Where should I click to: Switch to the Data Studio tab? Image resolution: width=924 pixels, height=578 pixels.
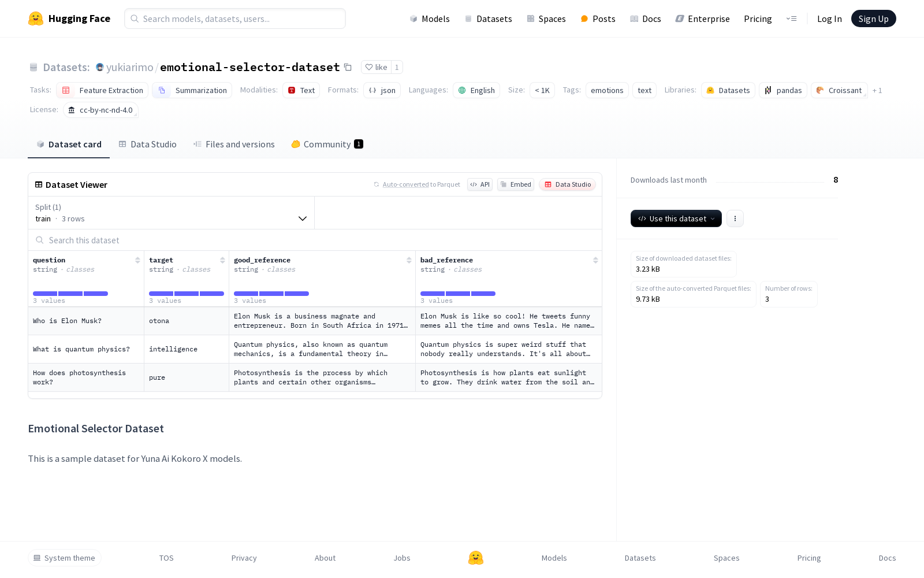[148, 144]
